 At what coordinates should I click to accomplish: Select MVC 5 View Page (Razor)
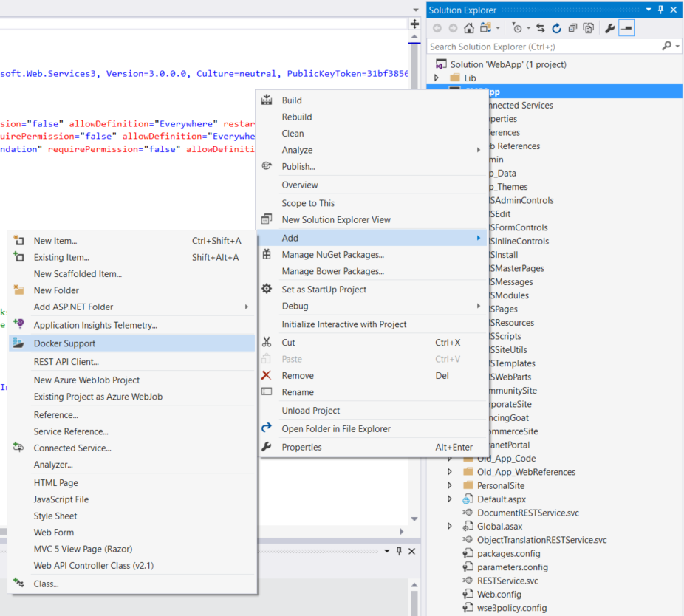[x=131, y=549]
